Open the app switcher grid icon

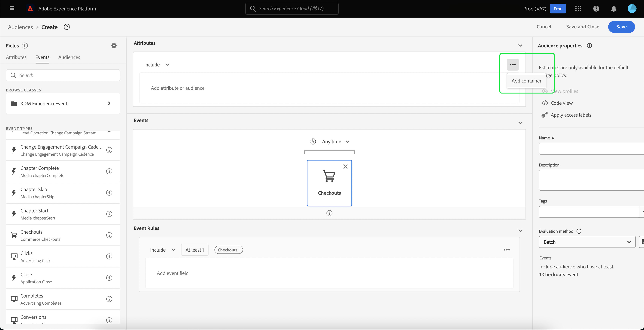tap(578, 9)
